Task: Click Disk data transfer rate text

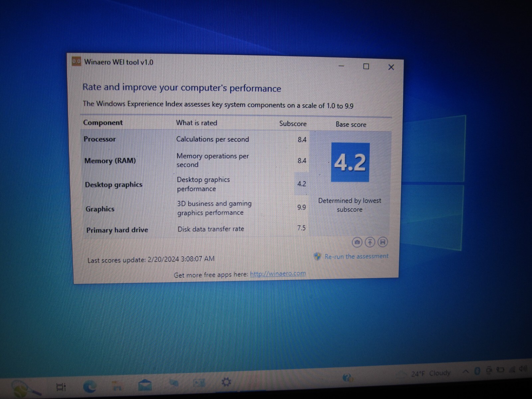Action: coord(211,229)
